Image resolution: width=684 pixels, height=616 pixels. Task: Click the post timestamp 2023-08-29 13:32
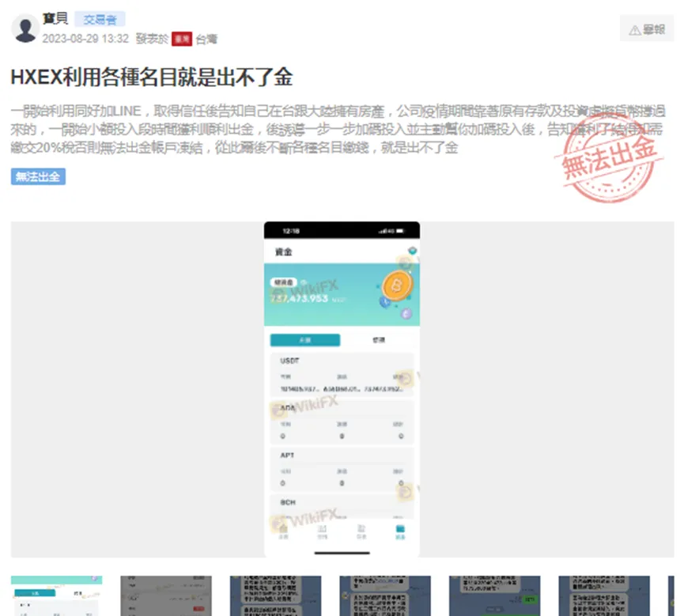pyautogui.click(x=85, y=39)
